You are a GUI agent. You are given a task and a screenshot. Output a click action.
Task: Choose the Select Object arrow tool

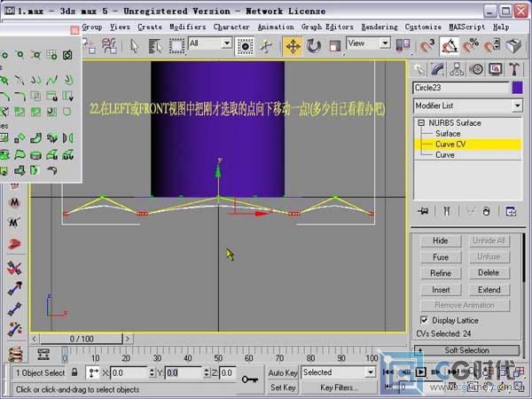click(x=135, y=46)
